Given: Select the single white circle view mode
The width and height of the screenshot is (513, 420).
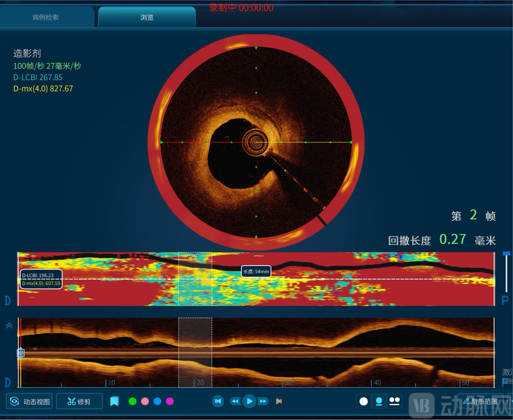Looking at the screenshot, I should point(364,401).
